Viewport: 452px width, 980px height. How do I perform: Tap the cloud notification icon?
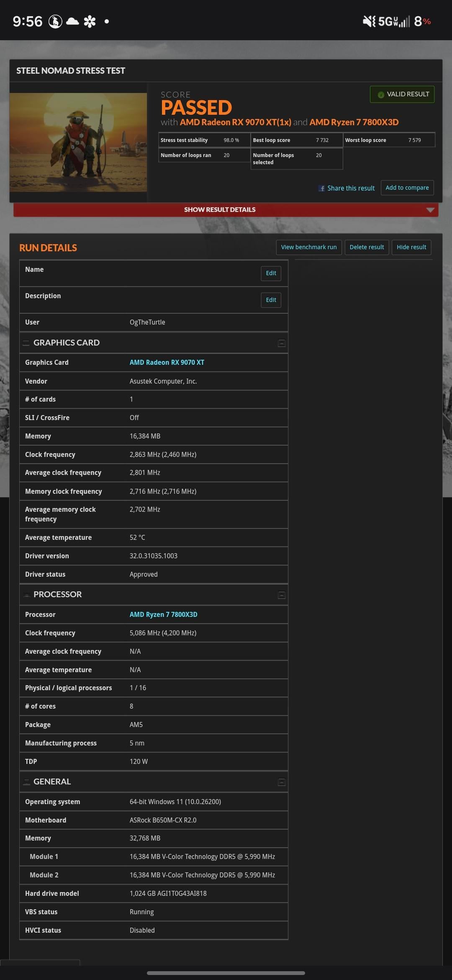pyautogui.click(x=72, y=21)
